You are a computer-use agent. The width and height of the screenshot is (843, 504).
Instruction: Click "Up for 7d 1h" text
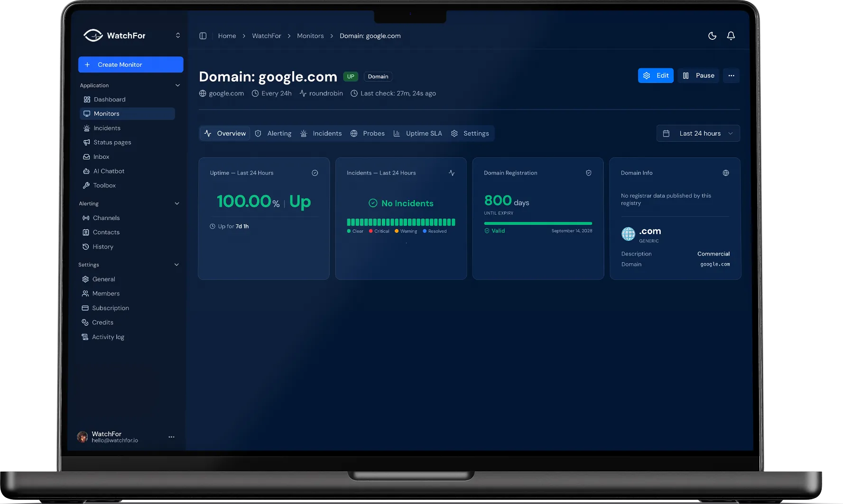tap(233, 227)
